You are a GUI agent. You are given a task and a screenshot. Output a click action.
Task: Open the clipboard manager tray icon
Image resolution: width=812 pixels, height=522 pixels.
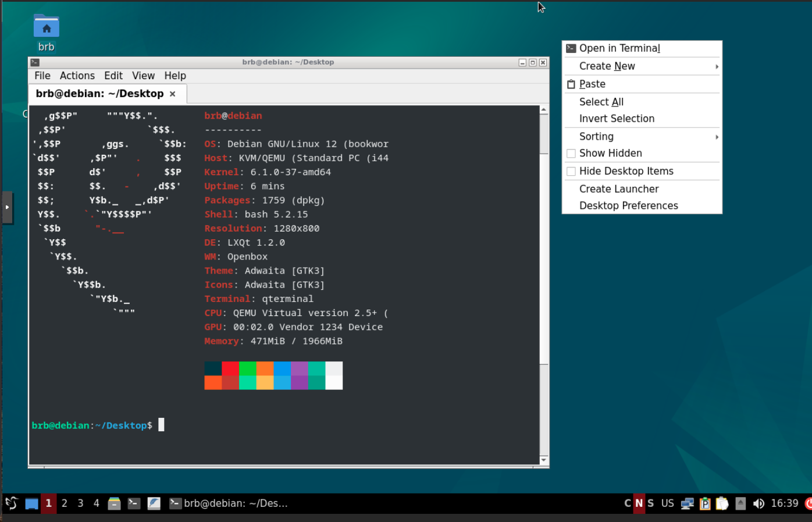point(722,503)
